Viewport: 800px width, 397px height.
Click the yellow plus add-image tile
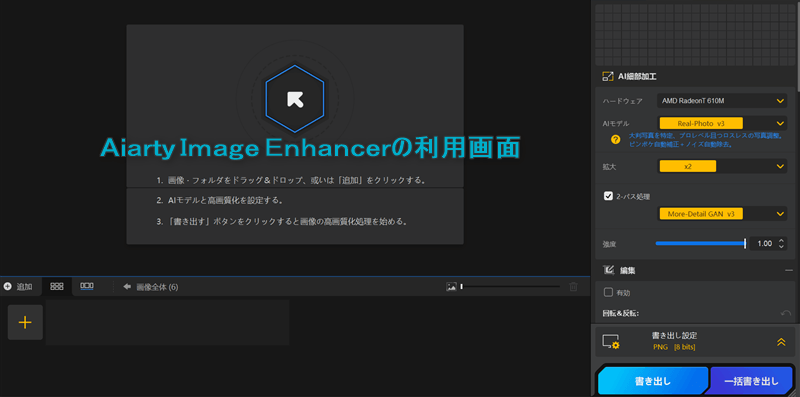[x=25, y=322]
